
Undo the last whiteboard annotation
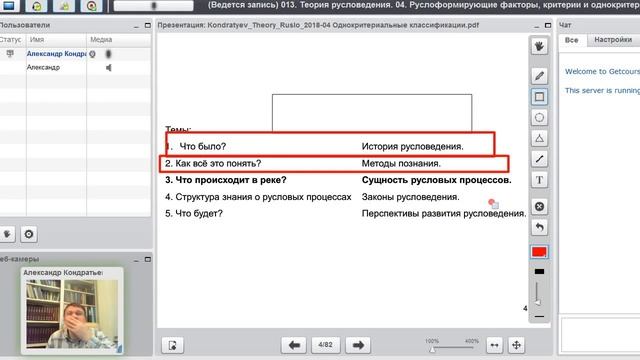click(x=539, y=227)
